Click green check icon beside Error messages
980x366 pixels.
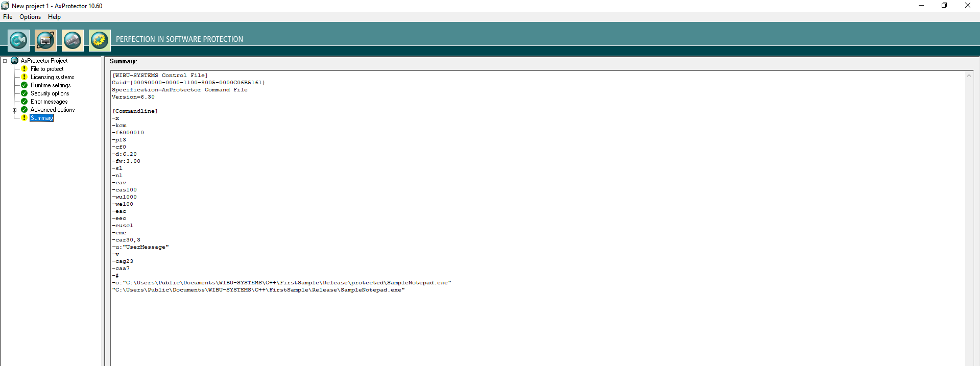pyautogui.click(x=24, y=102)
